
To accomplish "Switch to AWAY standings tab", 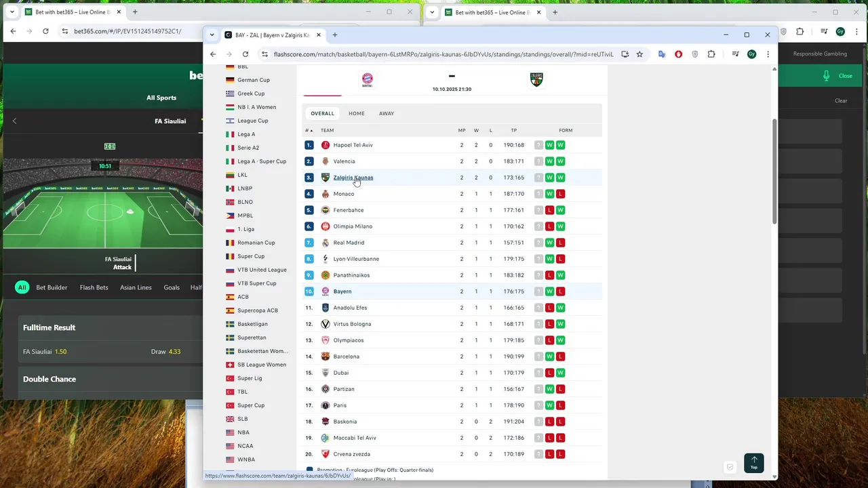I will coord(387,113).
